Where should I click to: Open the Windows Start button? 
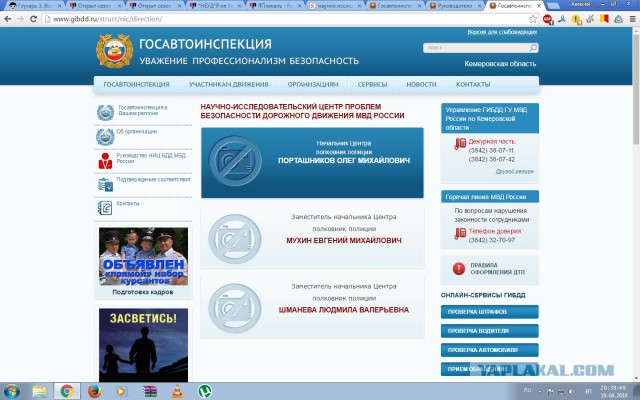click(11, 391)
